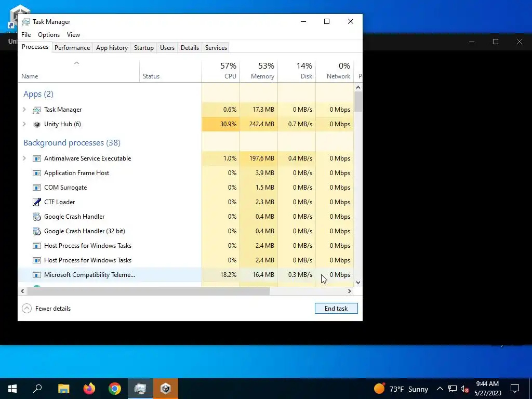This screenshot has height=399, width=532.
Task: Open the notification center icon
Action: [x=515, y=389]
